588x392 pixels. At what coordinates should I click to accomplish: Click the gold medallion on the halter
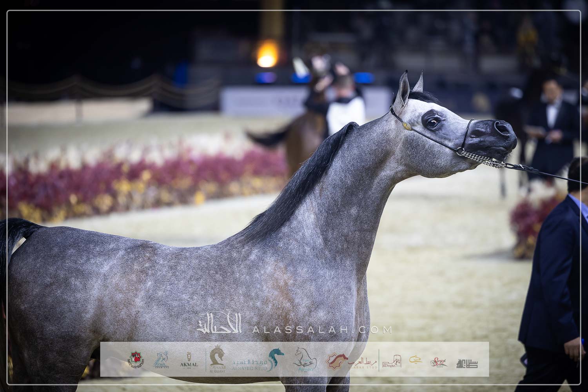point(407,126)
